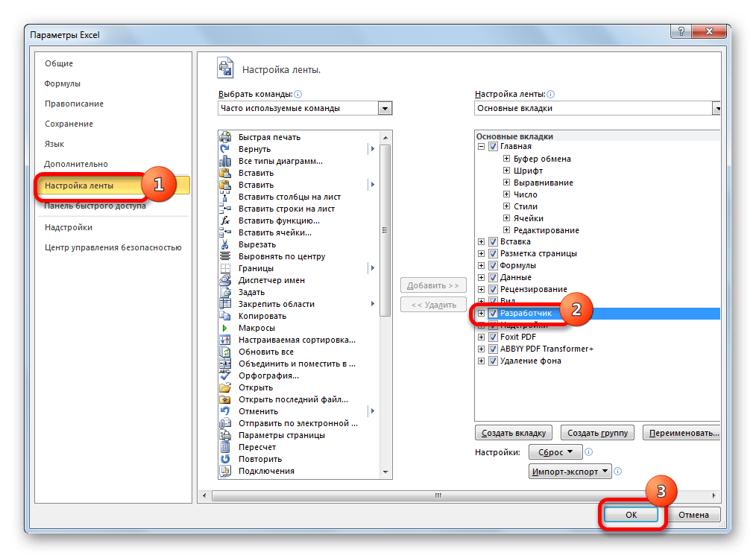Open the Формулы settings section
The width and height of the screenshot is (756, 558).
[x=63, y=83]
